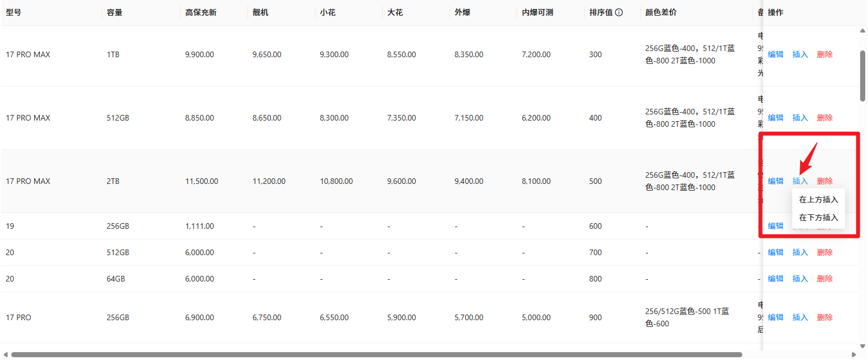The image size is (868, 360).
Task: Select the 8,850.00 price cell
Action: click(200, 118)
